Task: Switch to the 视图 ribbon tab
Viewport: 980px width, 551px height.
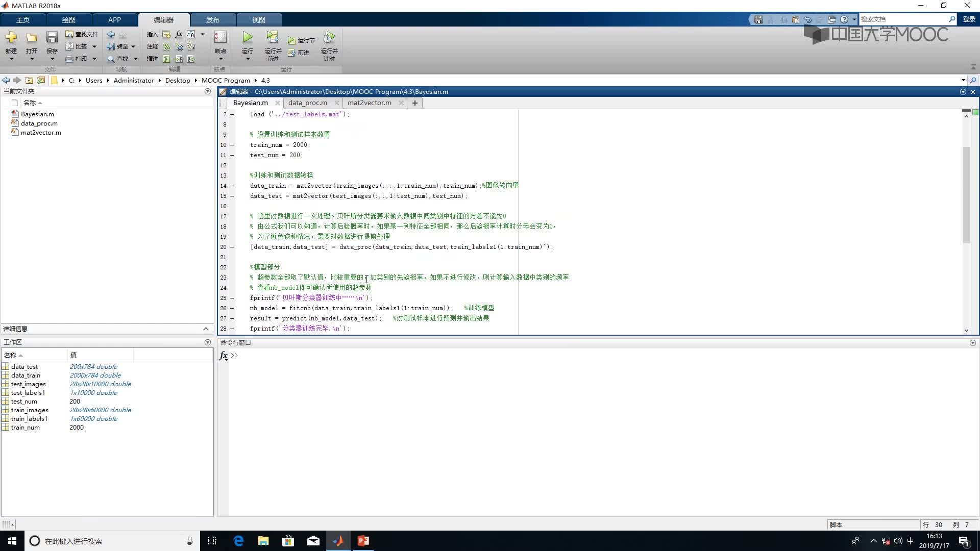Action: [259, 19]
